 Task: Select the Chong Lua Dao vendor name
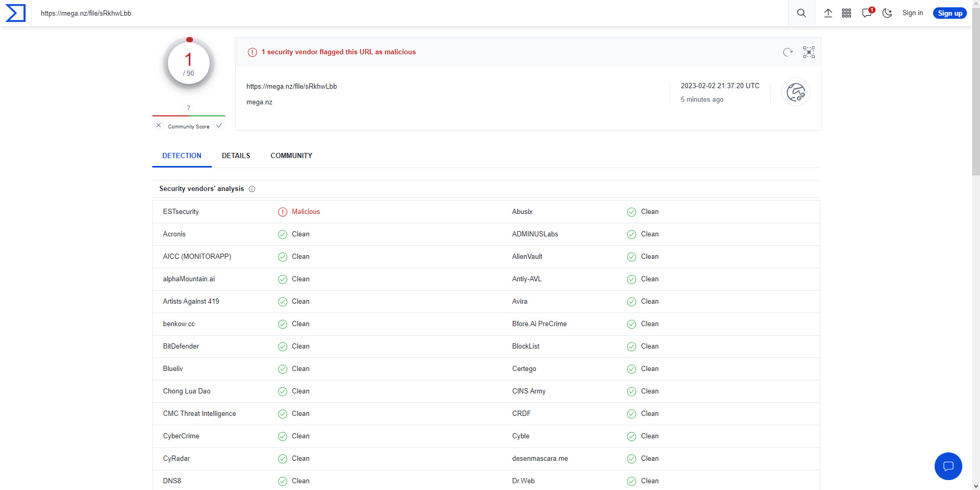click(187, 391)
